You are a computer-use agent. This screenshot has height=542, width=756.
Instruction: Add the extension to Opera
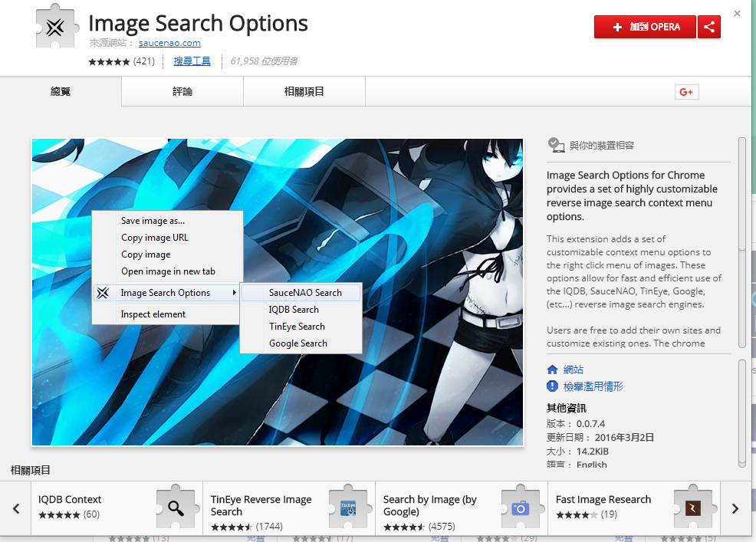tap(645, 27)
